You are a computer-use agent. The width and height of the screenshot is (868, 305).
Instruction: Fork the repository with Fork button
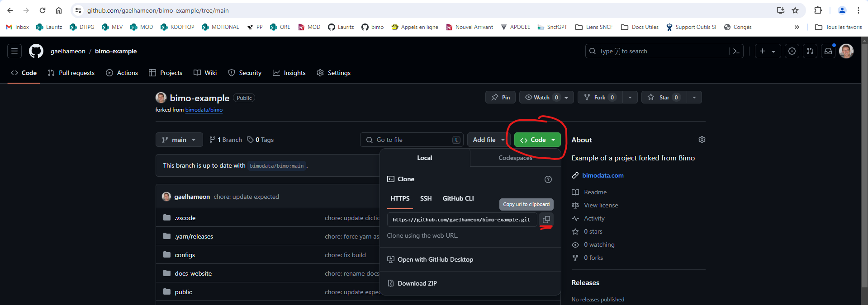[x=600, y=98]
